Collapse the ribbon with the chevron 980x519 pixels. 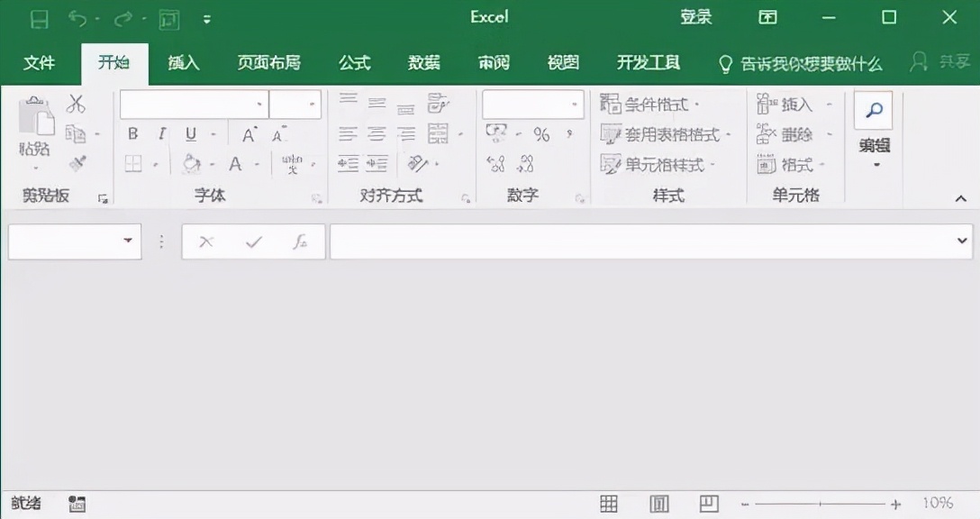[960, 198]
